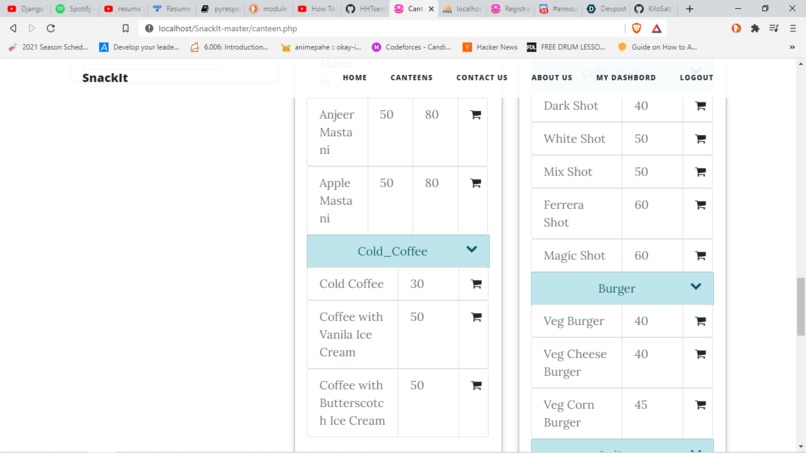Open extensions puzzle icon

[755, 28]
